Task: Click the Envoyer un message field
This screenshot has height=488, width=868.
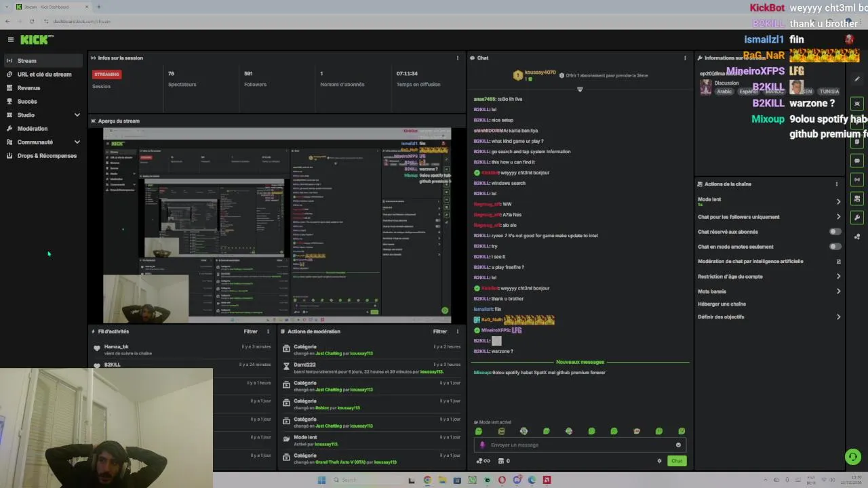Action: (x=580, y=445)
